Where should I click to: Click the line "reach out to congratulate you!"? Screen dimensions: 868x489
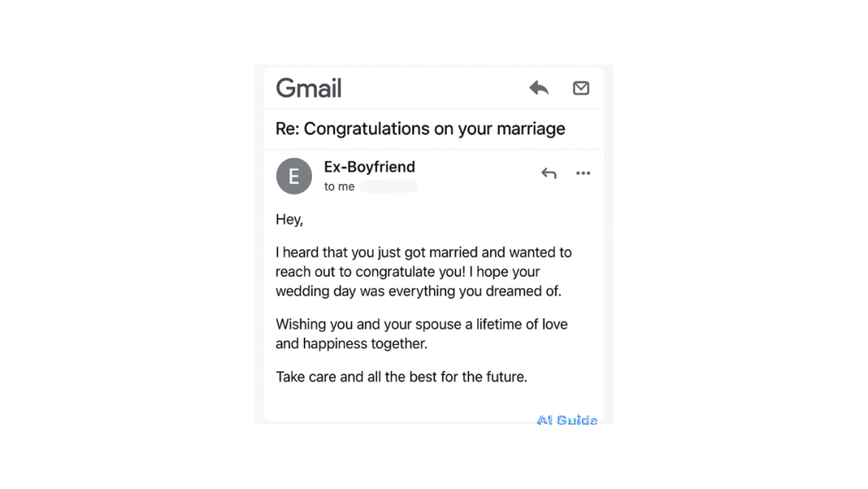click(407, 272)
